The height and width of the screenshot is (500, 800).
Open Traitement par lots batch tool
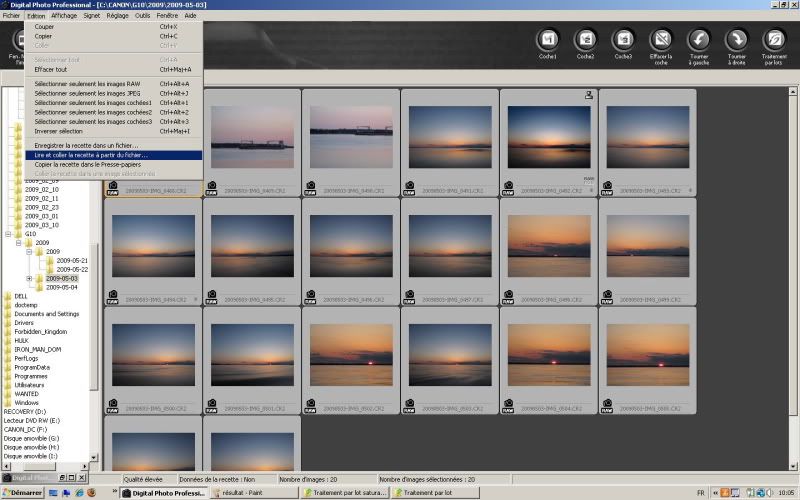point(774,40)
